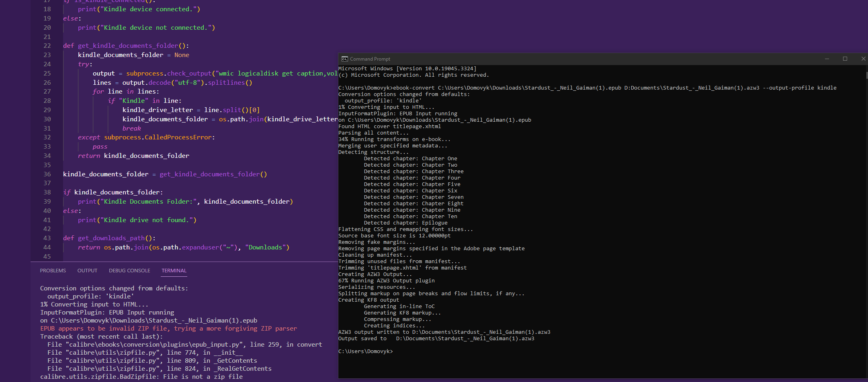The height and width of the screenshot is (382, 868).
Task: Close the Command Prompt window
Action: tap(863, 59)
